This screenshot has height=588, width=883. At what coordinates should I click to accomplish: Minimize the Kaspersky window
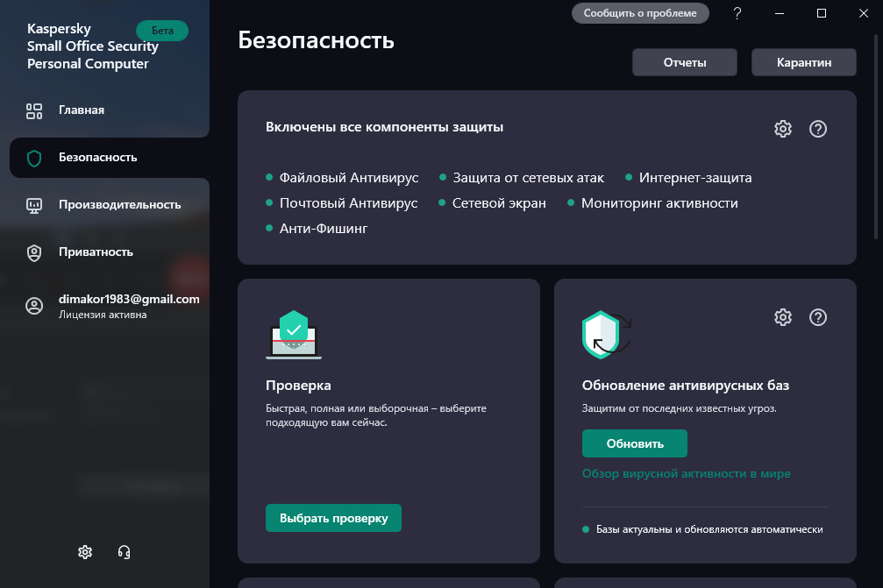[x=780, y=13]
